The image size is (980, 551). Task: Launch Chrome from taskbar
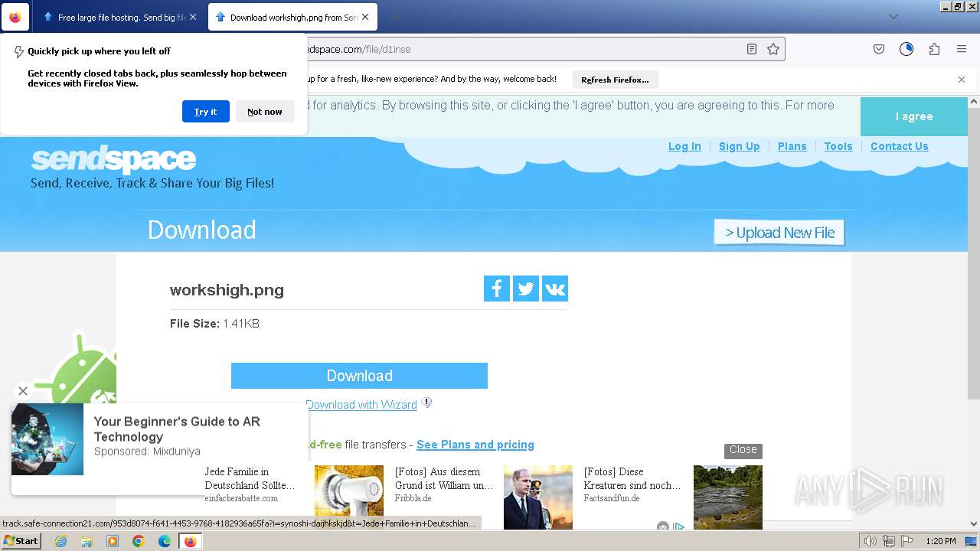click(x=139, y=541)
